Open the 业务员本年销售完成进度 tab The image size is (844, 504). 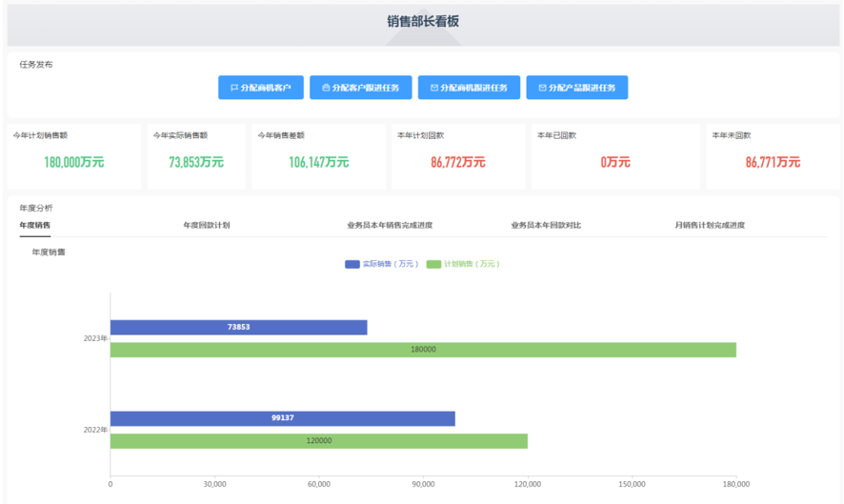coord(390,226)
